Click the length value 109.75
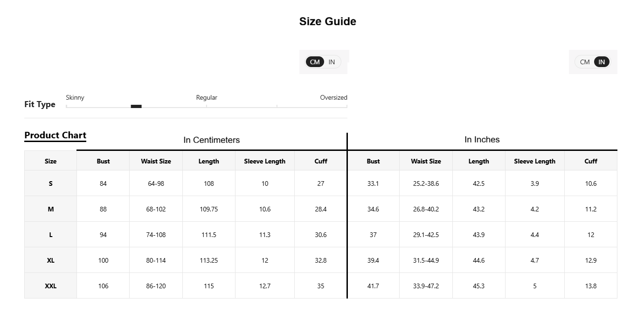This screenshot has height=326, width=644. [208, 209]
